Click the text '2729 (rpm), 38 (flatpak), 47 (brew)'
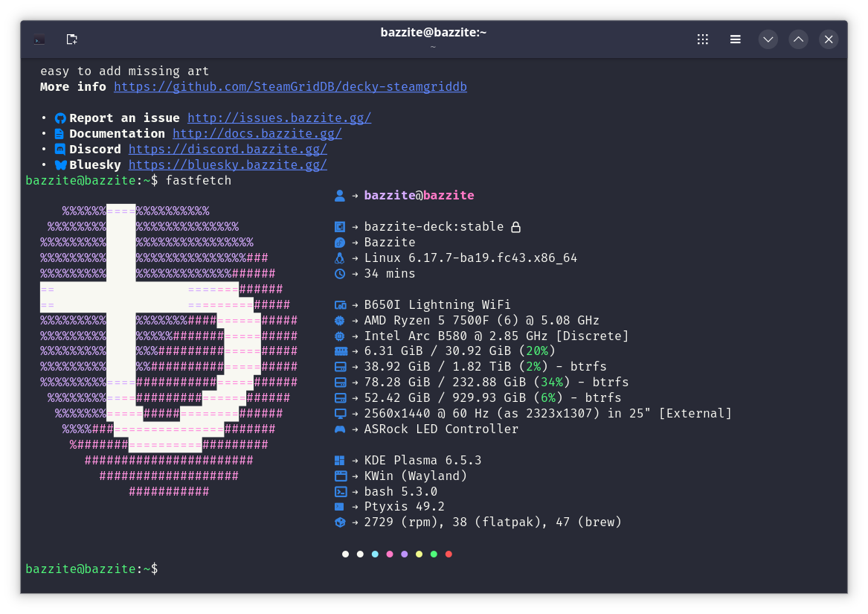The width and height of the screenshot is (868, 614). coord(492,522)
